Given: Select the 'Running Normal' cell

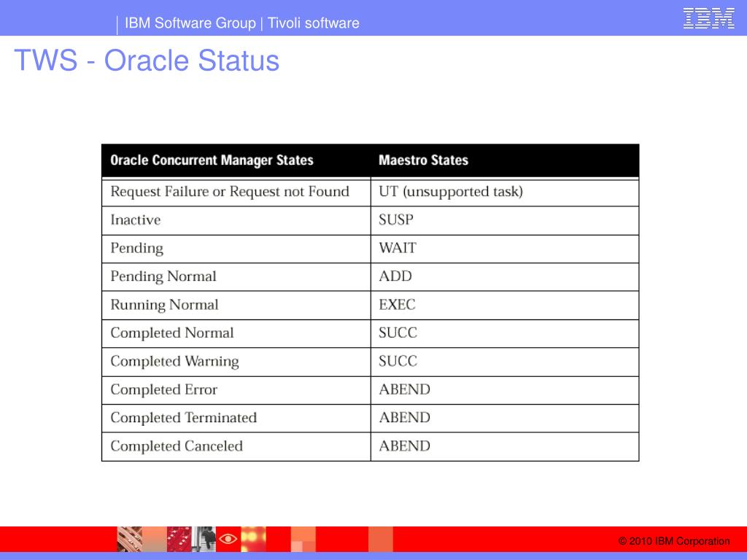Looking at the screenshot, I should pyautogui.click(x=236, y=306).
